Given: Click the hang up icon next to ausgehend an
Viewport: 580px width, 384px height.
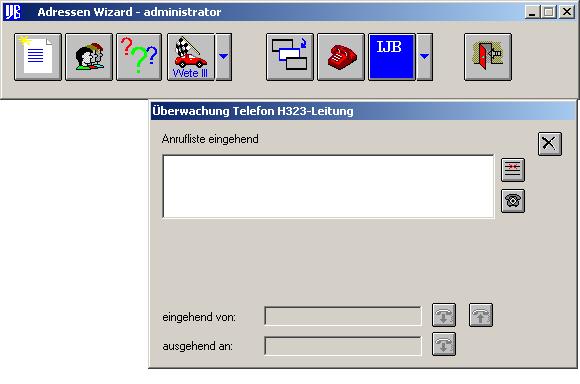Looking at the screenshot, I should tap(444, 344).
